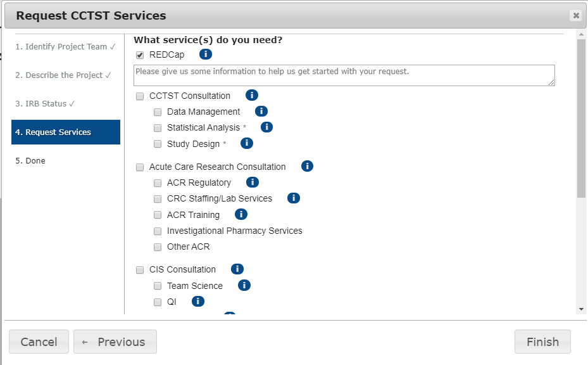This screenshot has height=365, width=588.
Task: Click the Acute Care Research Consultation info icon
Action: pyautogui.click(x=307, y=166)
